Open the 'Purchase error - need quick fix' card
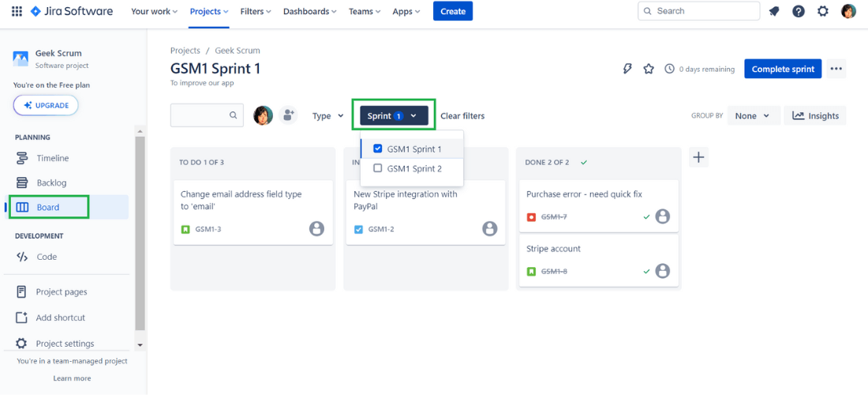This screenshot has height=395, width=868. click(x=598, y=206)
